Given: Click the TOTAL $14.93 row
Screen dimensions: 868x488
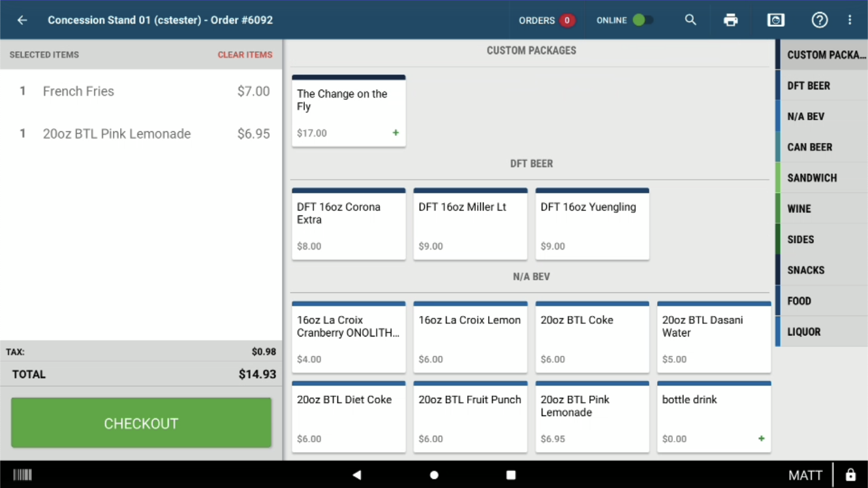Looking at the screenshot, I should (x=141, y=374).
